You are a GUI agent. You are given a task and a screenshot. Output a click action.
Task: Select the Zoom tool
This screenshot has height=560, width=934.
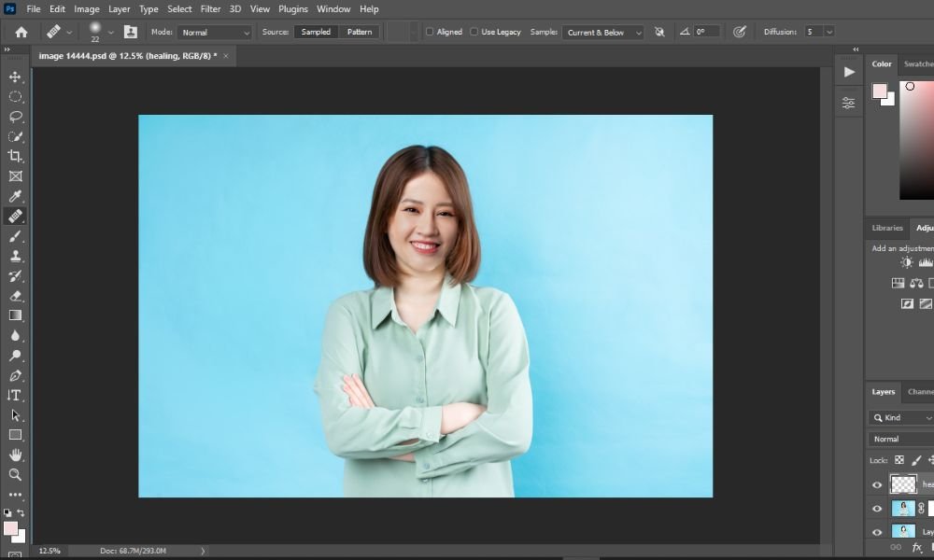point(15,475)
